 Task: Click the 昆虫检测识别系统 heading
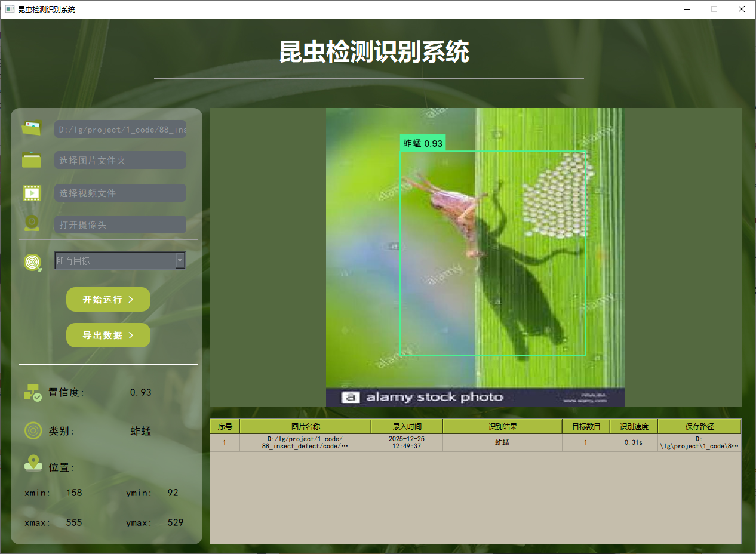[x=374, y=52]
